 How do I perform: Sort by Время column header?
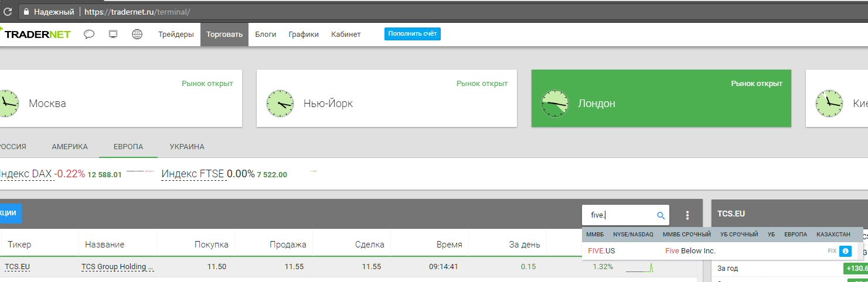449,245
